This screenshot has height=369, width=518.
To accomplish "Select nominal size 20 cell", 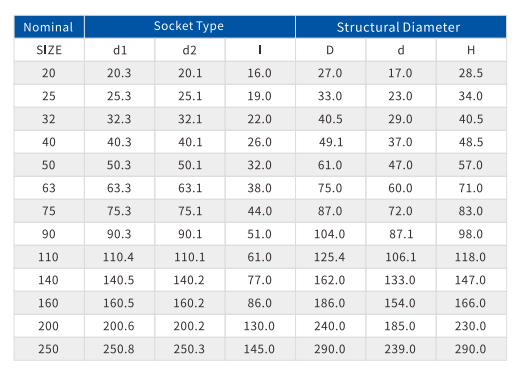I will coord(49,73).
